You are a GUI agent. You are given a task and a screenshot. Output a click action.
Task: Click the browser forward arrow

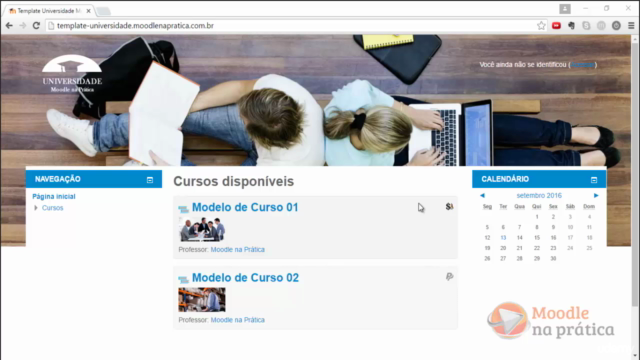[x=23, y=26]
